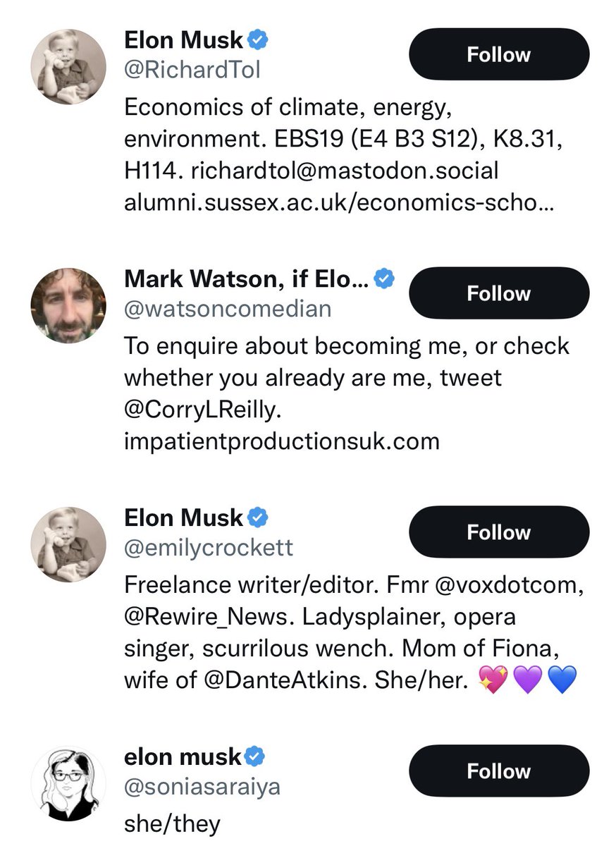This screenshot has width=616, height=846.
Task: Visit impatientproductionsuk.com link
Action: coord(282,441)
